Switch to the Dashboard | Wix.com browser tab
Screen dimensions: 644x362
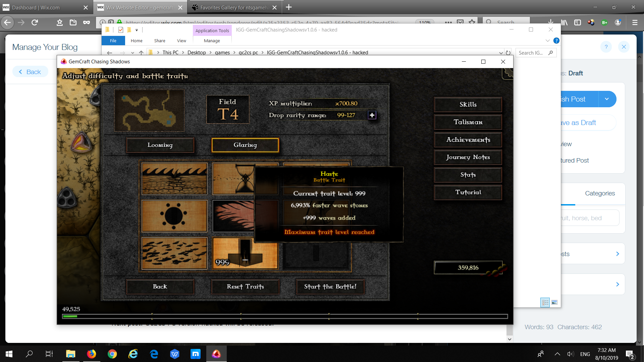46,7
